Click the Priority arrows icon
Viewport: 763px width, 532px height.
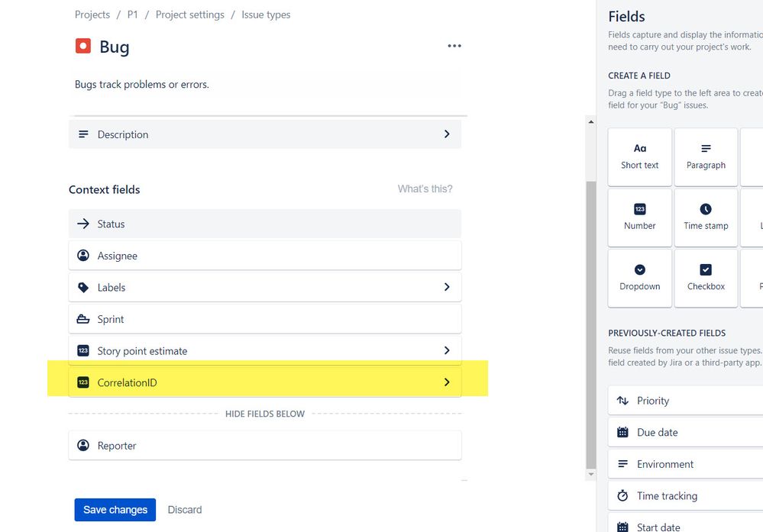point(622,401)
